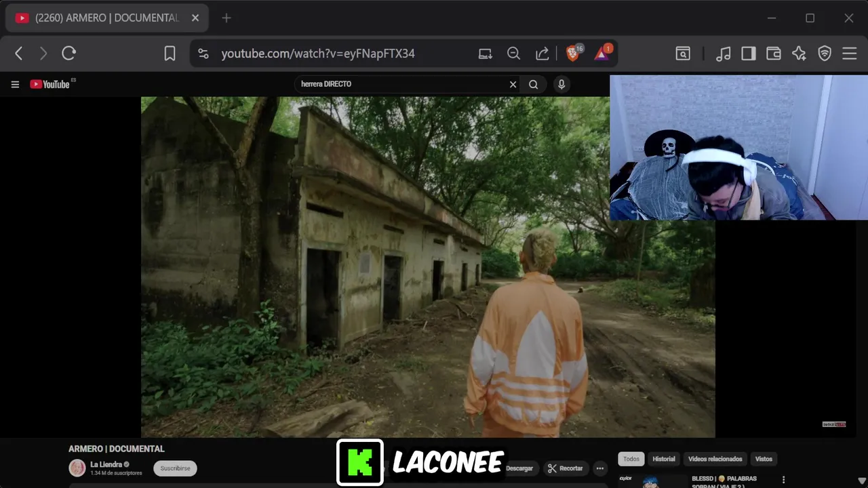Bookmark this page with the bookmark icon
The height and width of the screenshot is (488, 868).
pos(170,54)
